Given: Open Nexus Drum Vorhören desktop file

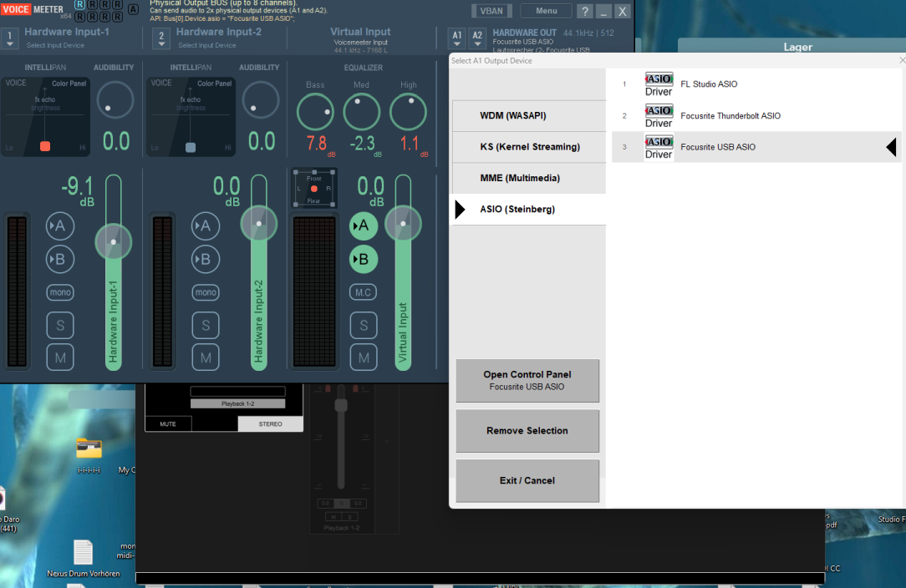Looking at the screenshot, I should click(83, 553).
